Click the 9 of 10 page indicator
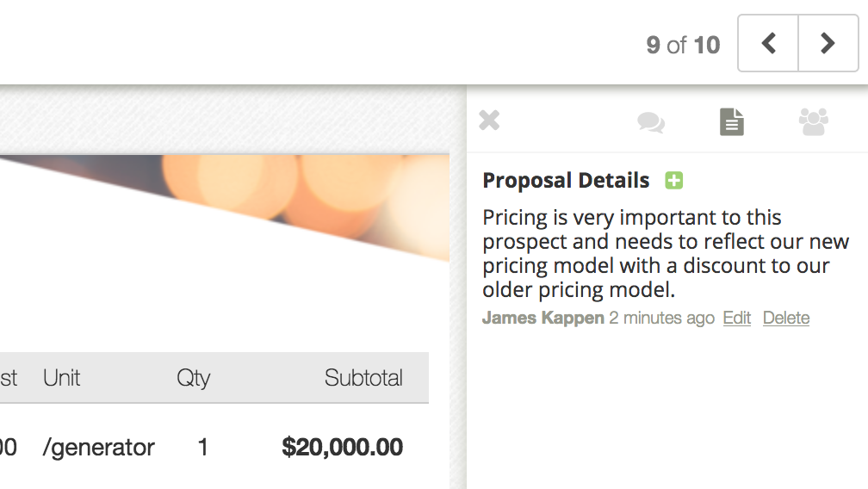868x489 pixels. click(683, 45)
